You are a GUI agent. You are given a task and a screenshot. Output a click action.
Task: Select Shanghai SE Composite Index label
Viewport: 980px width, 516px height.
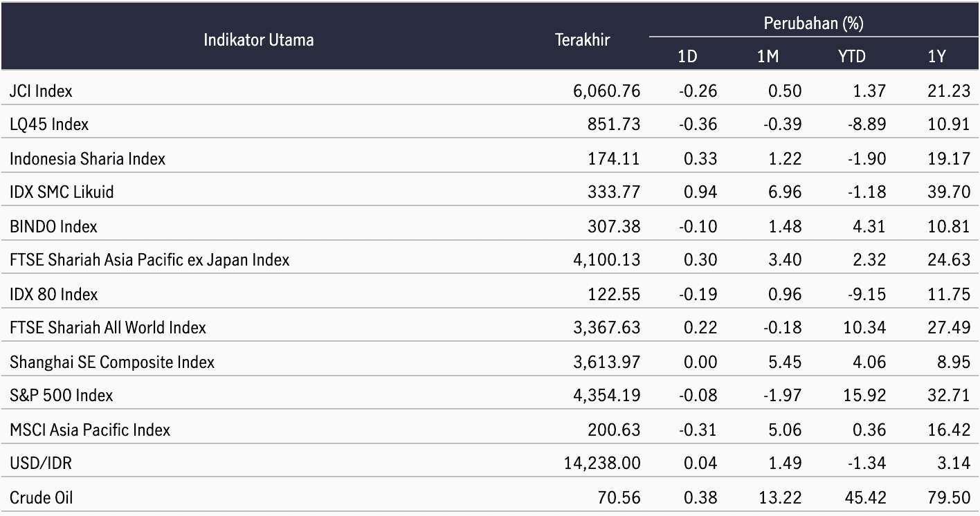pos(112,362)
